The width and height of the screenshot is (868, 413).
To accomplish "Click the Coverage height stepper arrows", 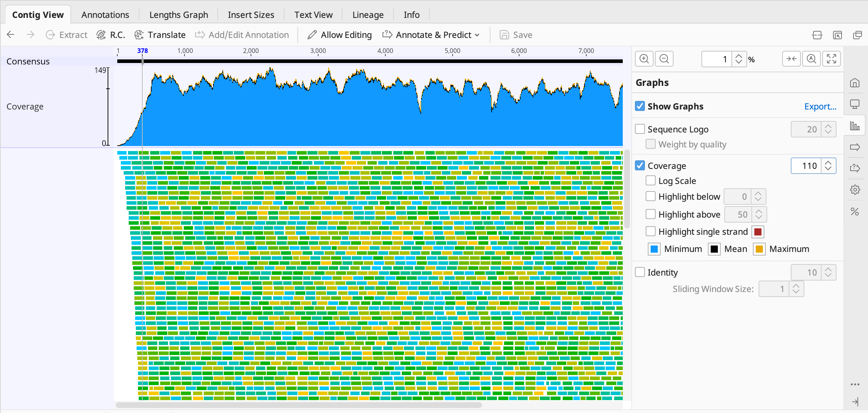I will tap(828, 166).
